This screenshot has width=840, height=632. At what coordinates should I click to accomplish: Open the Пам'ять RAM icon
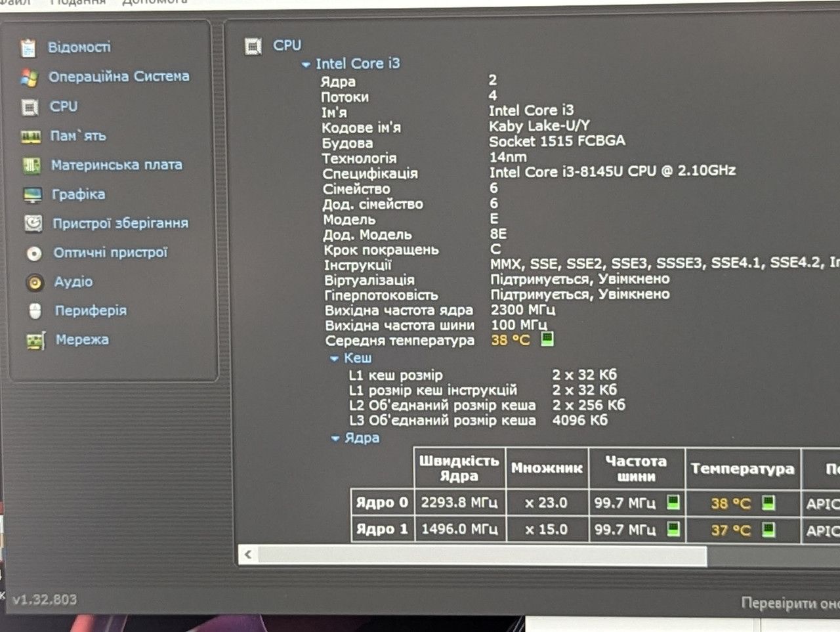[31, 137]
